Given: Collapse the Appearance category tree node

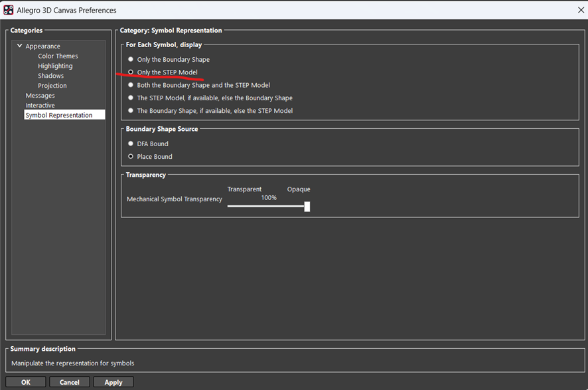Looking at the screenshot, I should tap(19, 46).
